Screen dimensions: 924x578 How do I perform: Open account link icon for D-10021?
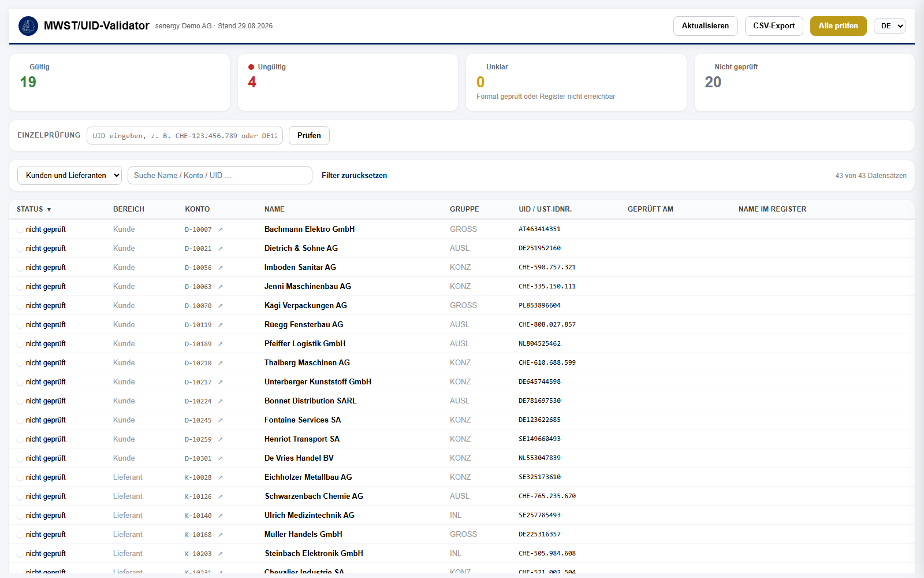point(220,249)
